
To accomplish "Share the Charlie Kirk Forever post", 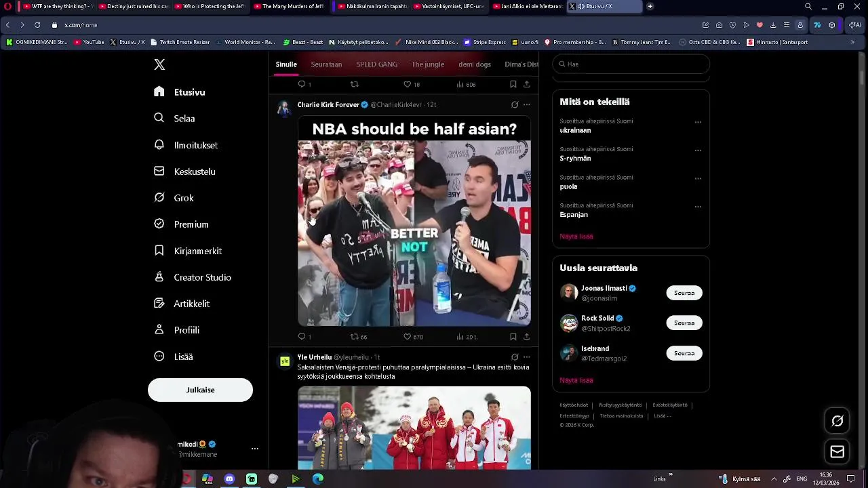I will click(x=527, y=336).
